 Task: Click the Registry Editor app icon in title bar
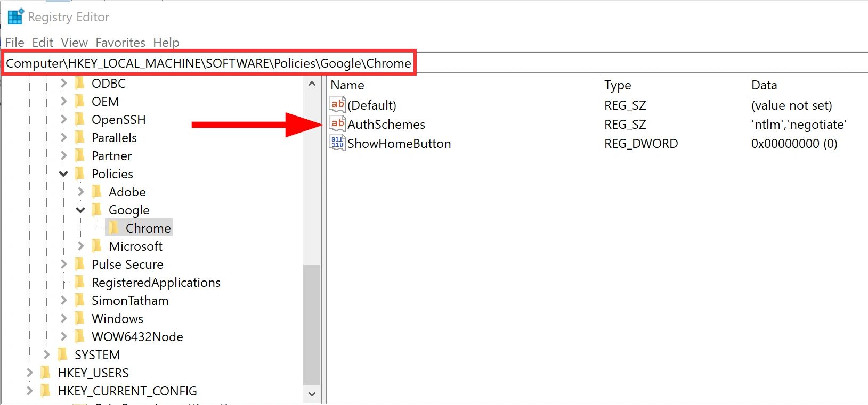15,16
